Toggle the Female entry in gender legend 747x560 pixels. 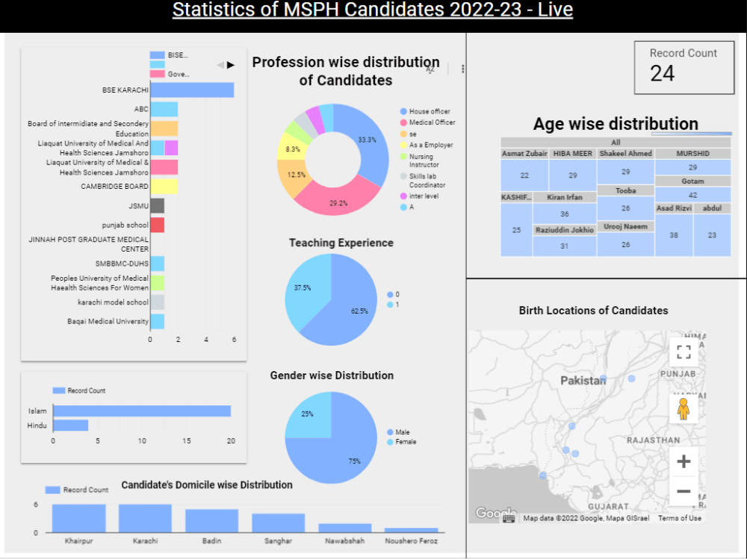pos(402,441)
